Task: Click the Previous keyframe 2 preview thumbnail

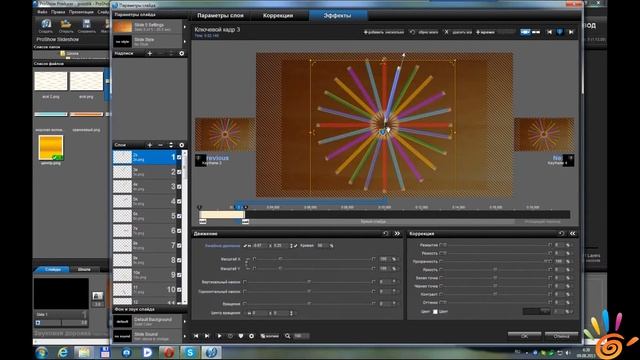Action: [225, 134]
